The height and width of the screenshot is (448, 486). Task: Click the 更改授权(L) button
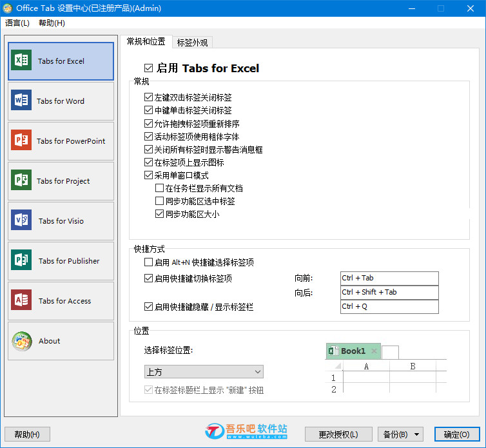338,434
